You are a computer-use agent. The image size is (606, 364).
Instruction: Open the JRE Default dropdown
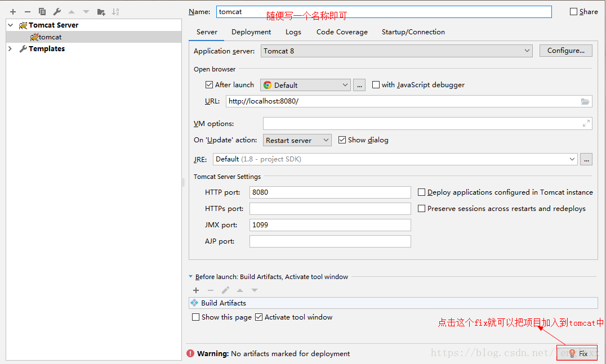coord(395,159)
